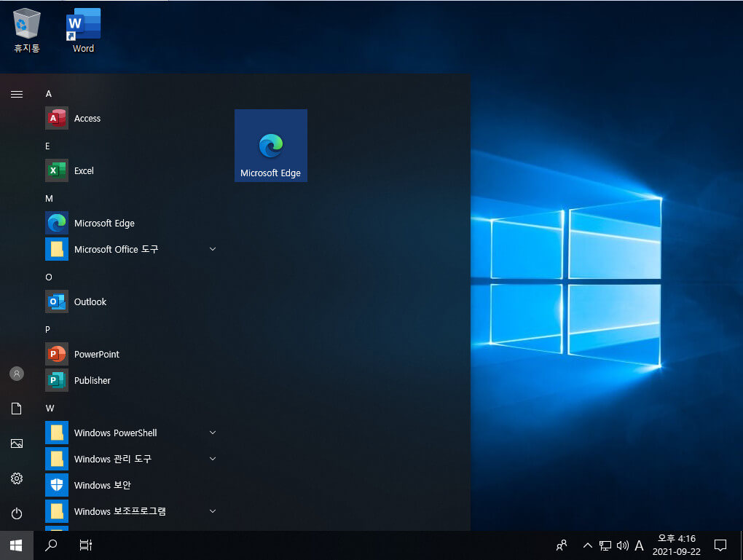This screenshot has height=560, width=743.
Task: Open the network tray icon
Action: [605, 545]
